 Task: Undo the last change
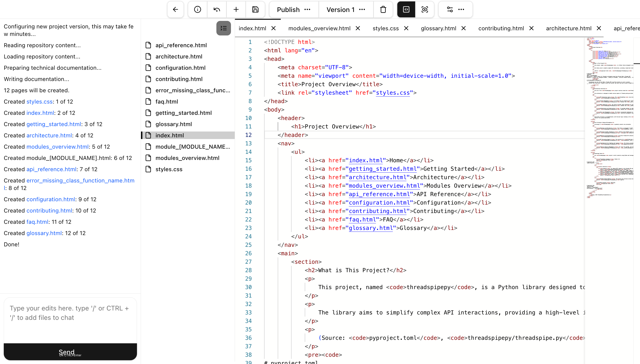coord(217,9)
